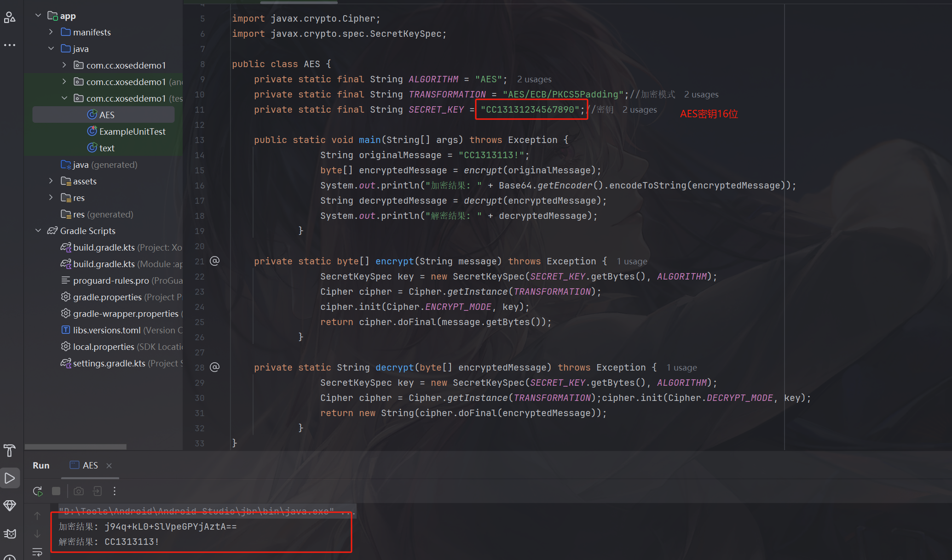Click the gutter marker beside the encrypt method

(x=215, y=261)
